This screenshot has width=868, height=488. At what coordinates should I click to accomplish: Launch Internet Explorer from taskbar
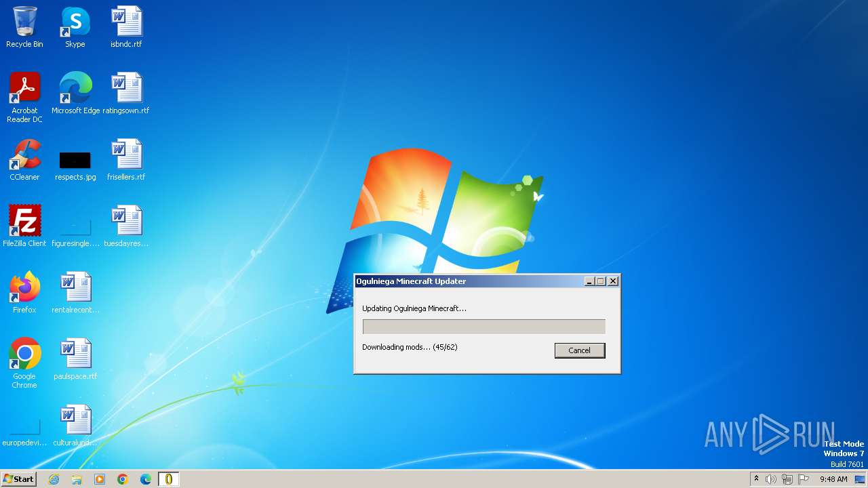(x=54, y=479)
